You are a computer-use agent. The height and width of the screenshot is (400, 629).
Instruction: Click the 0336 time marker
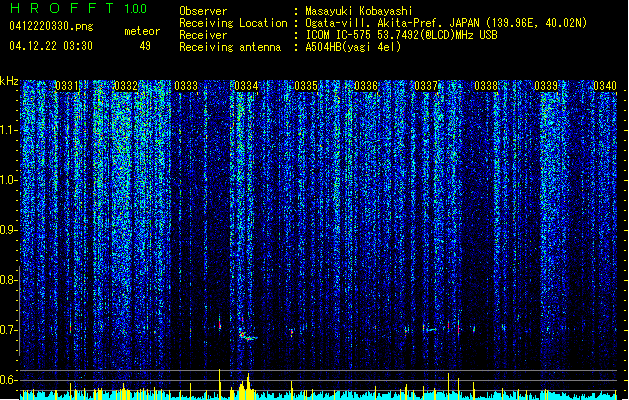pyautogui.click(x=366, y=86)
